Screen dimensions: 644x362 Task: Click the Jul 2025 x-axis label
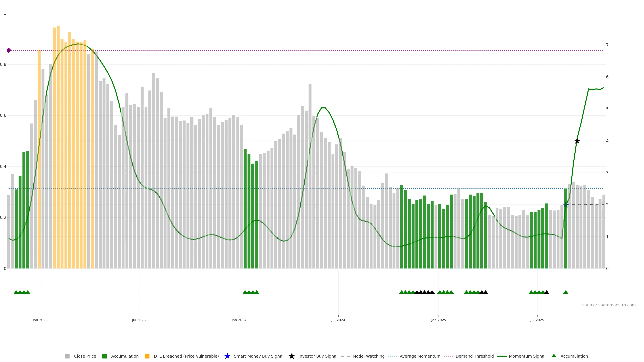click(x=537, y=320)
